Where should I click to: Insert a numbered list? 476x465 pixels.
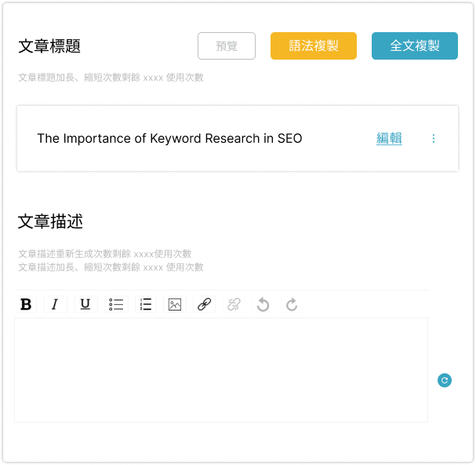click(145, 304)
